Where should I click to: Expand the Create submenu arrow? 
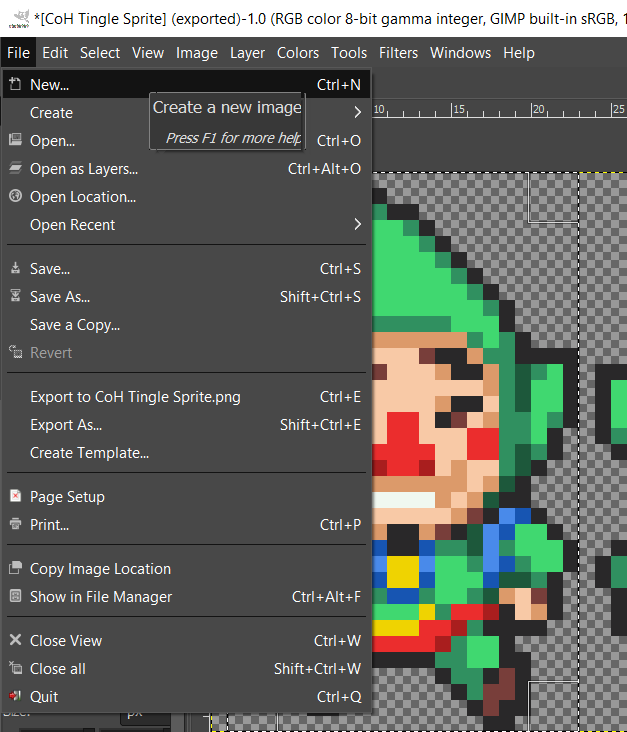357,112
